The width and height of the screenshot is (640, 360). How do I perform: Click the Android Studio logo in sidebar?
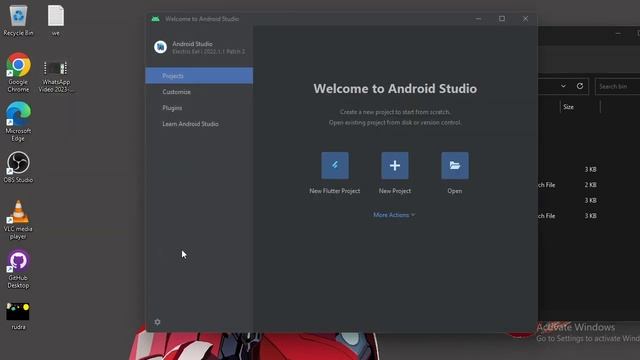160,47
